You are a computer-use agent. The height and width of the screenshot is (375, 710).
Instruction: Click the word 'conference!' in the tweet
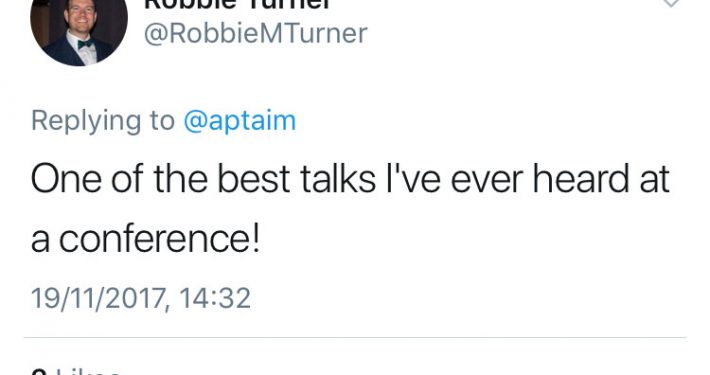(159, 239)
